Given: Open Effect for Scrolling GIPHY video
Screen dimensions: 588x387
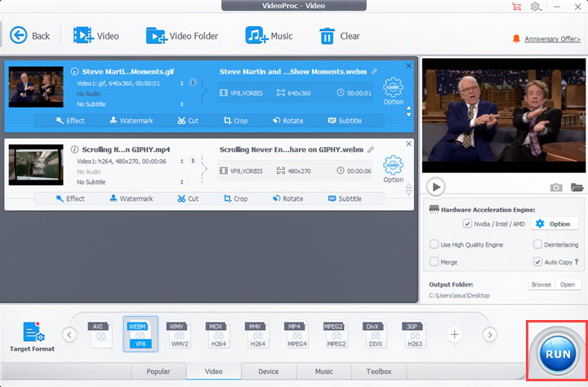Looking at the screenshot, I should 70,198.
